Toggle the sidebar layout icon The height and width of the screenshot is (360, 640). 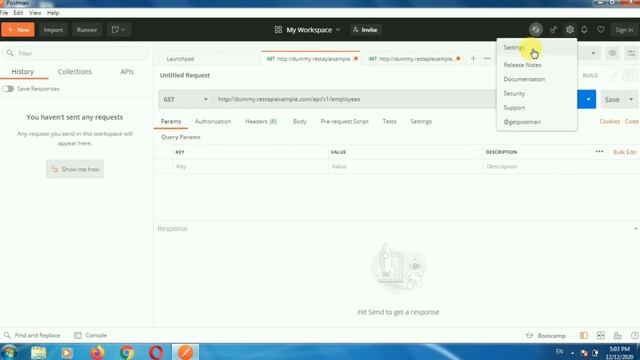(584, 336)
